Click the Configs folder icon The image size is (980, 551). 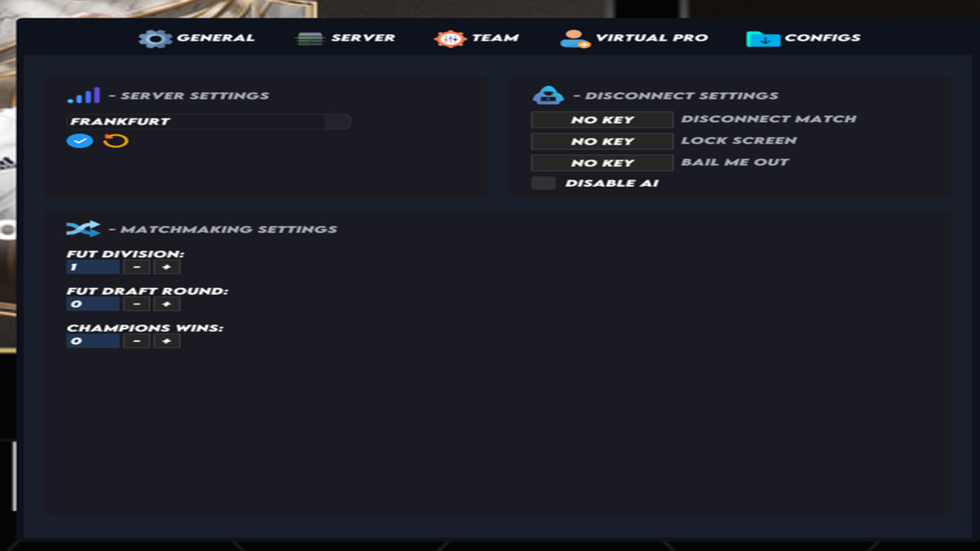tap(763, 39)
